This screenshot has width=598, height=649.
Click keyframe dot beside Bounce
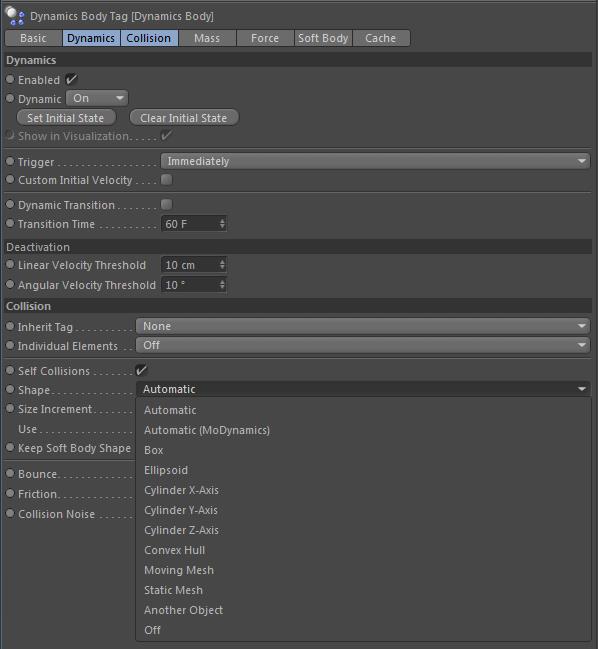(x=10, y=473)
